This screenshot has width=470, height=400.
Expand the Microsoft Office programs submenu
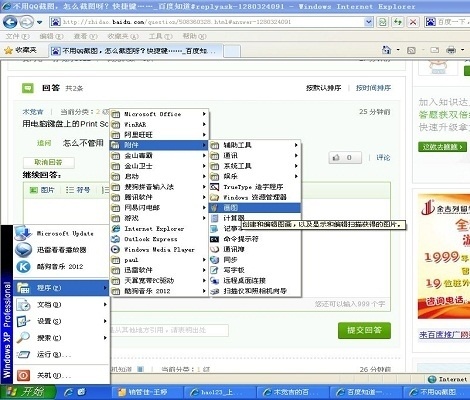159,114
